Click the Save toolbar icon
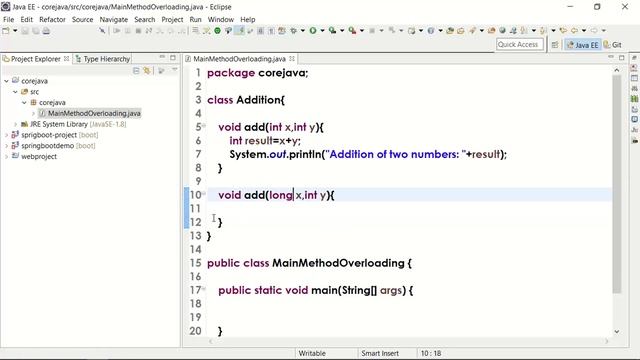This screenshot has height=360, width=640. [x=25, y=31]
